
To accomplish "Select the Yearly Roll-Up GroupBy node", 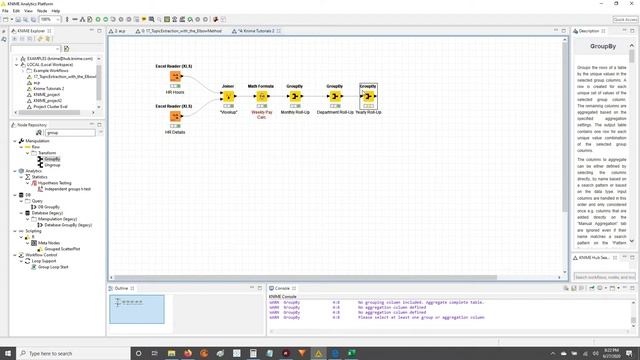I will 368,96.
